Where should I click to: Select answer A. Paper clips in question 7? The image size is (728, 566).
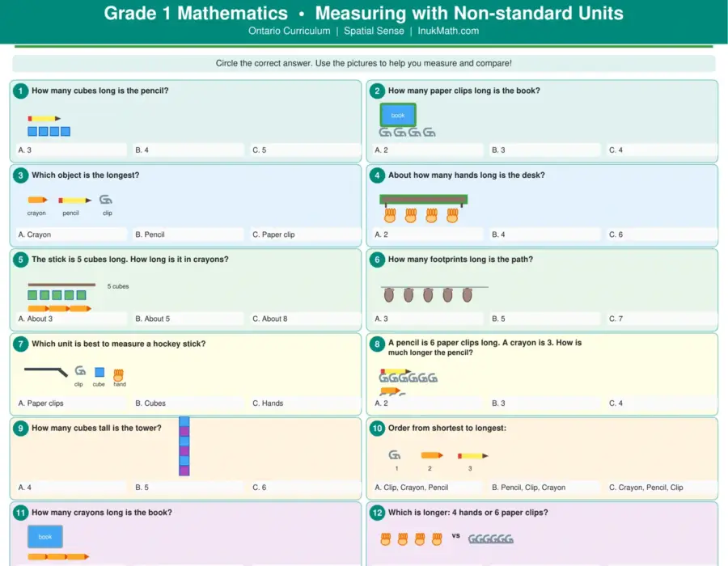(x=70, y=403)
